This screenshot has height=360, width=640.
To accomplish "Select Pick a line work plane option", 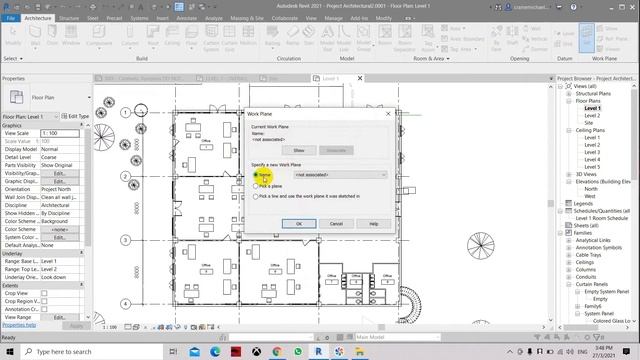I will click(256, 196).
